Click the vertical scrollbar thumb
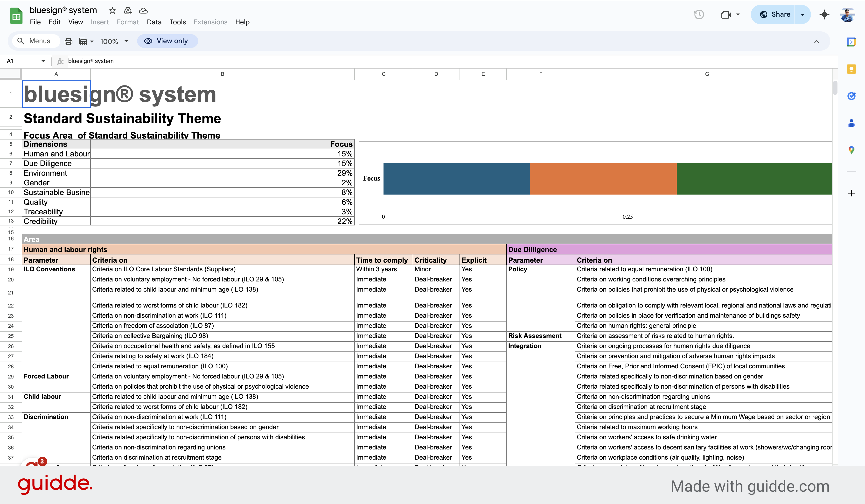 [x=835, y=88]
